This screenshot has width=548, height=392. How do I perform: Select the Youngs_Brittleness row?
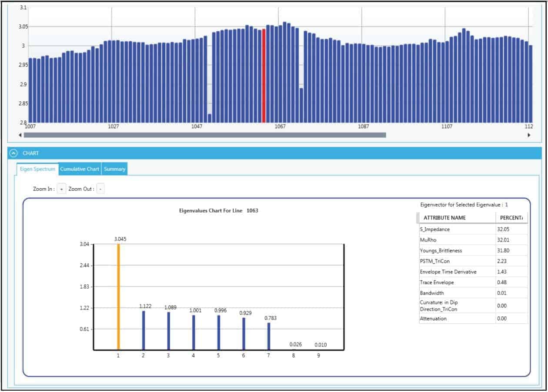pyautogui.click(x=457, y=250)
